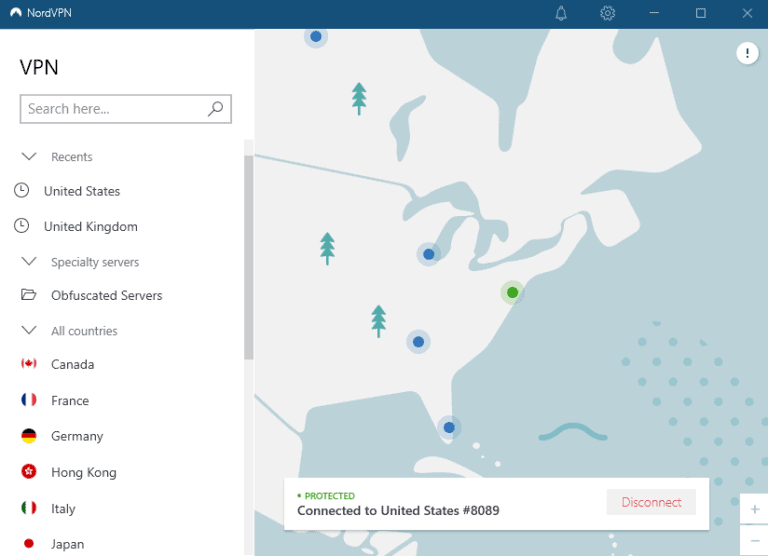This screenshot has width=768, height=556.
Task: Click the Obfuscated Servers folder icon
Action: 29,295
